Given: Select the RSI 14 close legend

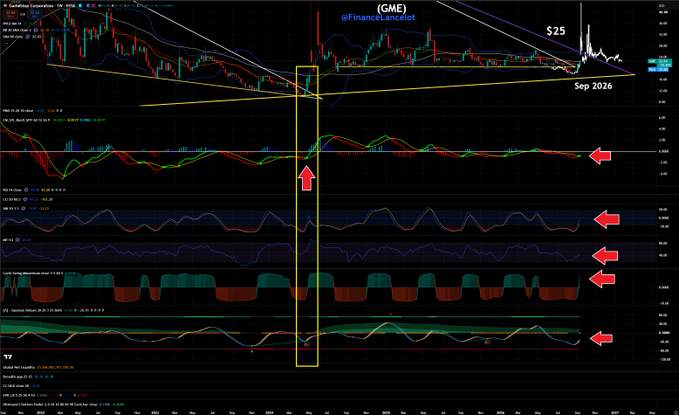Looking at the screenshot, I should click(12, 190).
